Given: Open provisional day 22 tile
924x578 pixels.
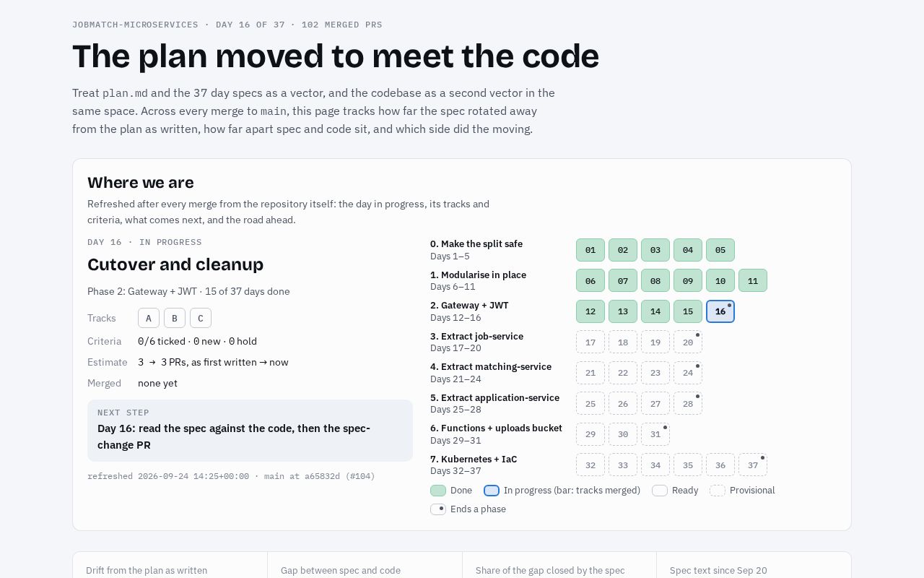Looking at the screenshot, I should [x=623, y=373].
